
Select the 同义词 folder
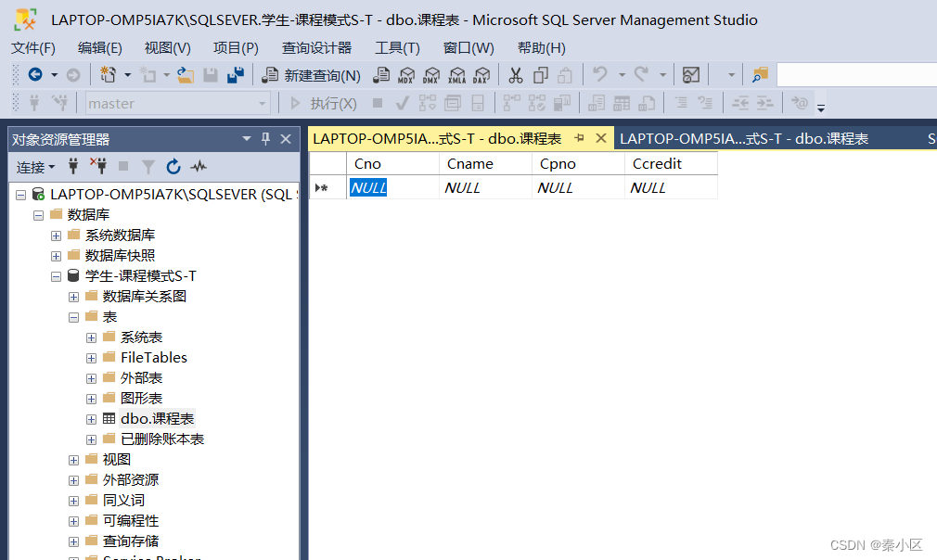(x=123, y=501)
